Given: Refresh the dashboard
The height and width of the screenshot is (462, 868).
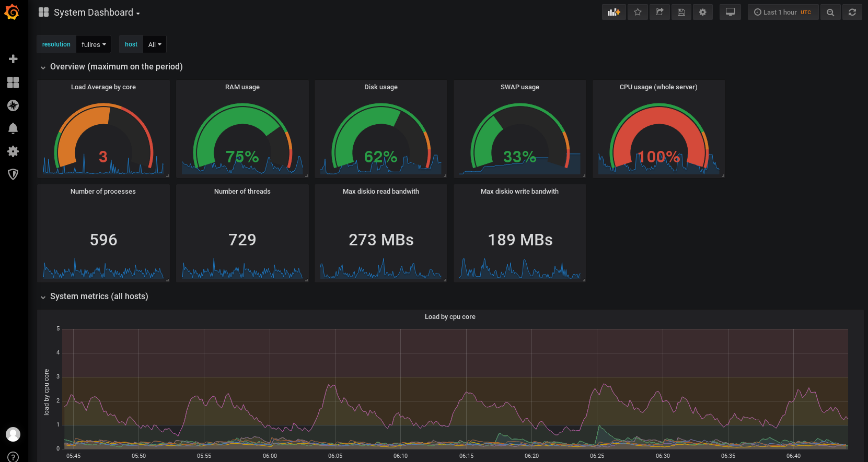Looking at the screenshot, I should click(x=852, y=12).
